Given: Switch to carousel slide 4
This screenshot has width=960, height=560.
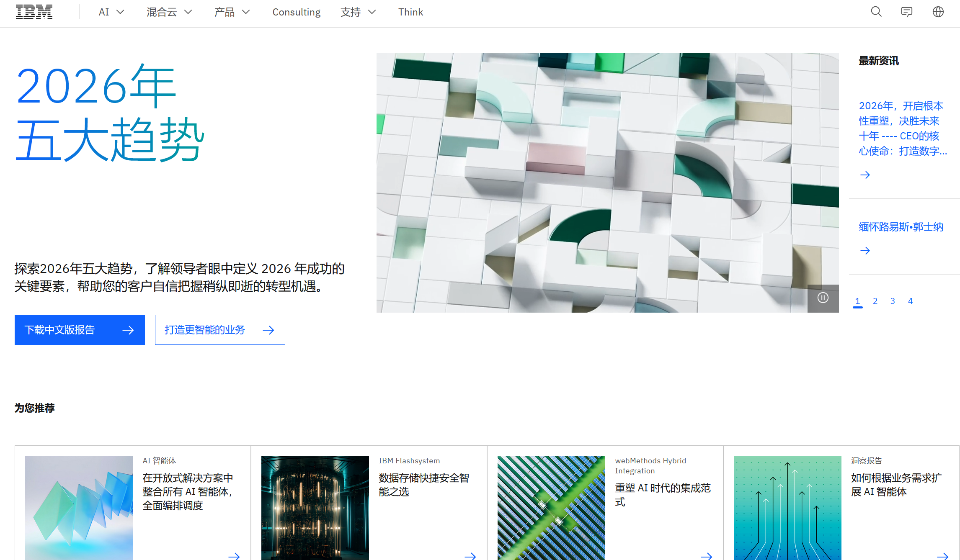Looking at the screenshot, I should pos(910,301).
